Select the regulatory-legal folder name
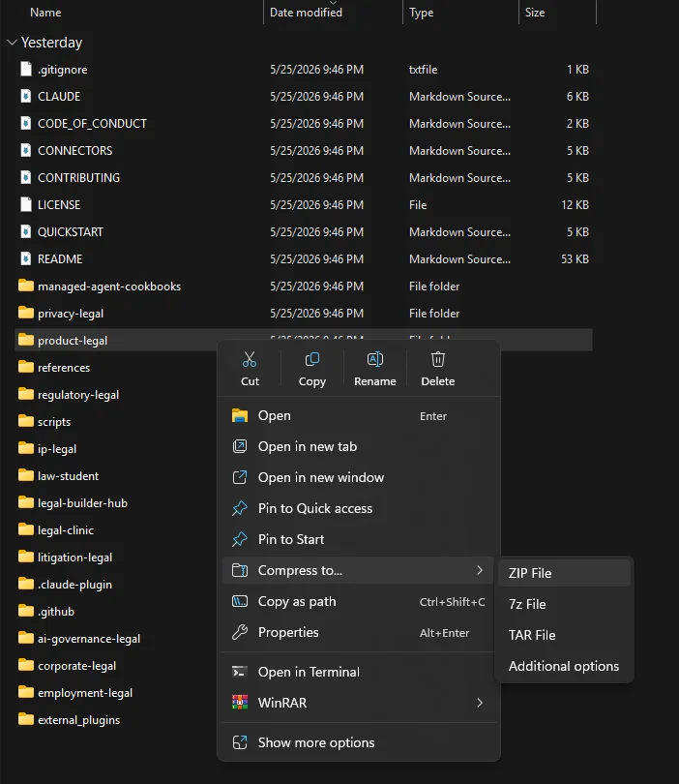The image size is (679, 784). pyautogui.click(x=78, y=395)
